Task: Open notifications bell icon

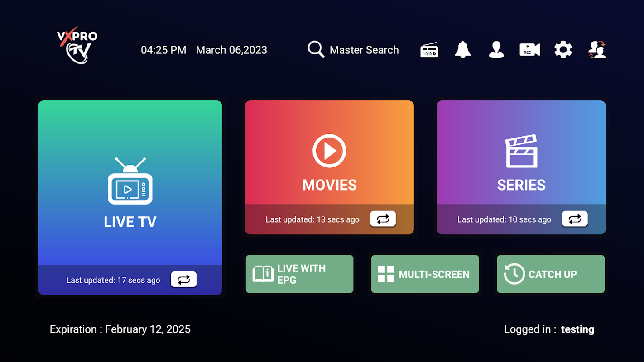Action: pos(463,50)
